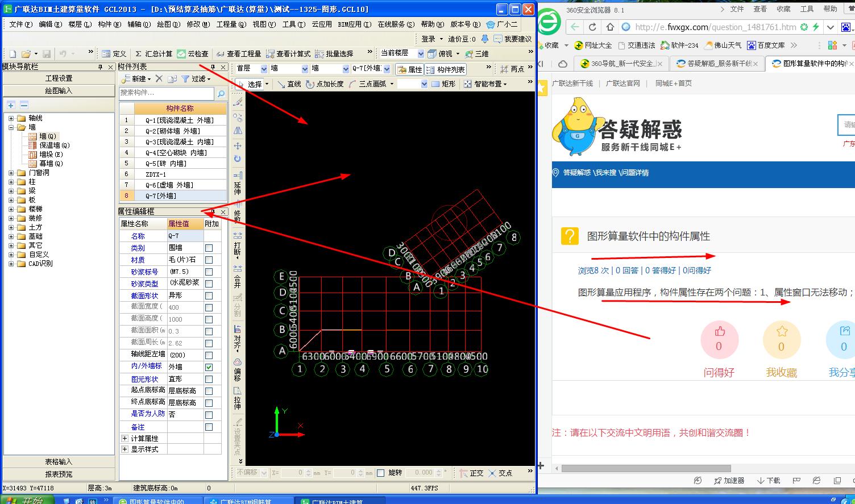Image resolution: width=855 pixels, height=504 pixels.
Task: Click the 属性 properties toggle button
Action: point(409,69)
